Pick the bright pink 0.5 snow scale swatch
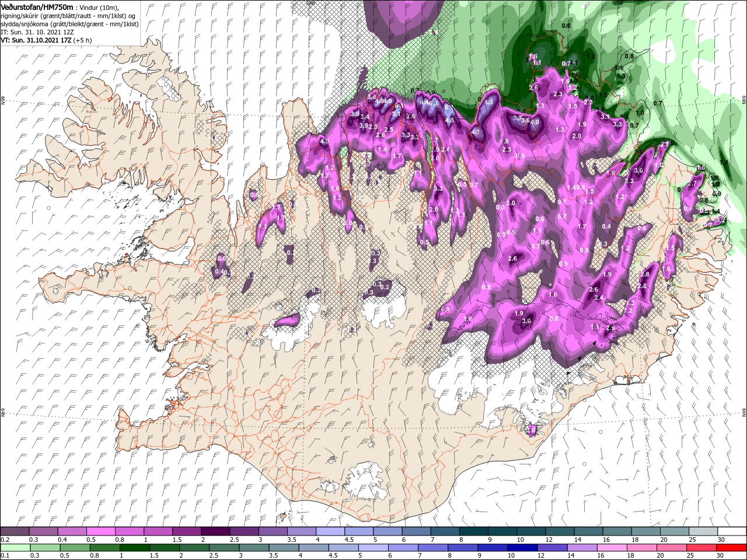The width and height of the screenshot is (747, 560). click(100, 531)
